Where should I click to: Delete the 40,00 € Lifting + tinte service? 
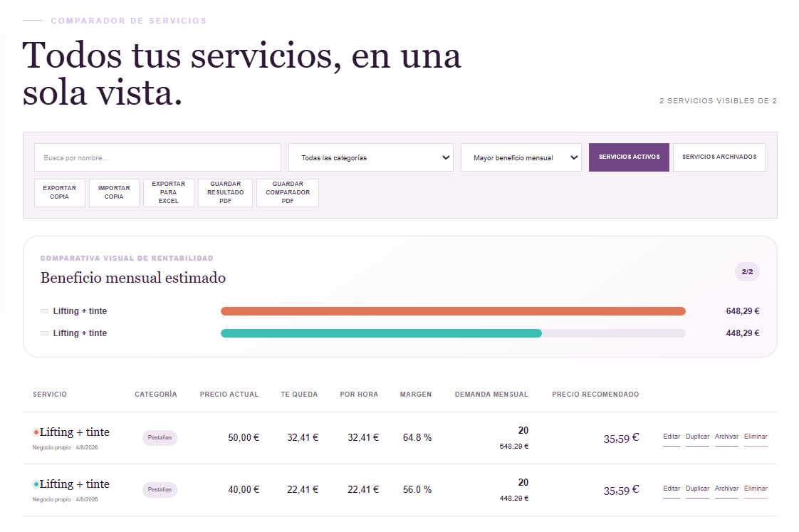click(756, 489)
